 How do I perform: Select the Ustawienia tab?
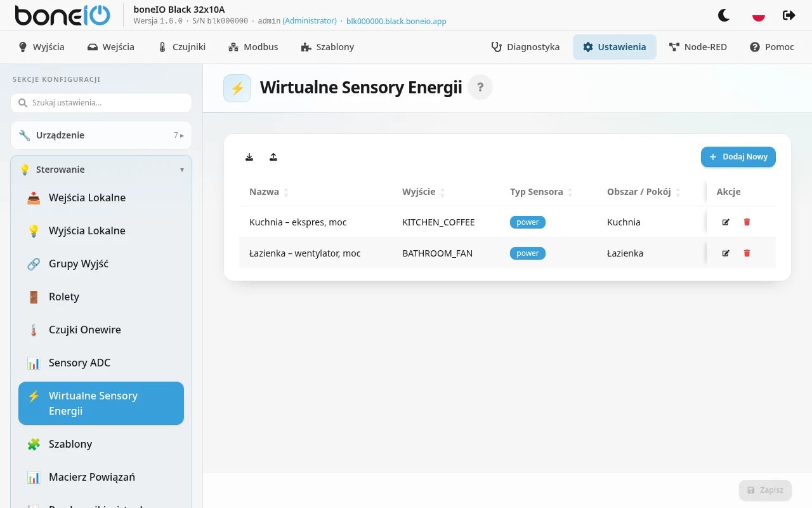click(615, 47)
